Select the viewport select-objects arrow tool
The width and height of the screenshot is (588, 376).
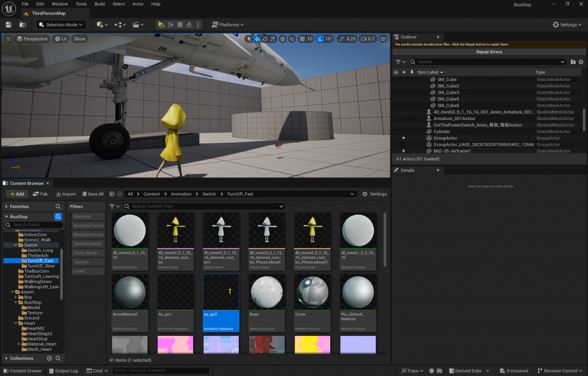tap(249, 38)
